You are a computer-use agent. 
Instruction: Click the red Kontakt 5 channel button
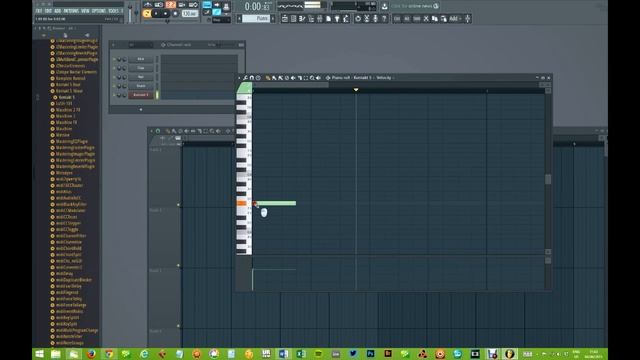pos(141,95)
